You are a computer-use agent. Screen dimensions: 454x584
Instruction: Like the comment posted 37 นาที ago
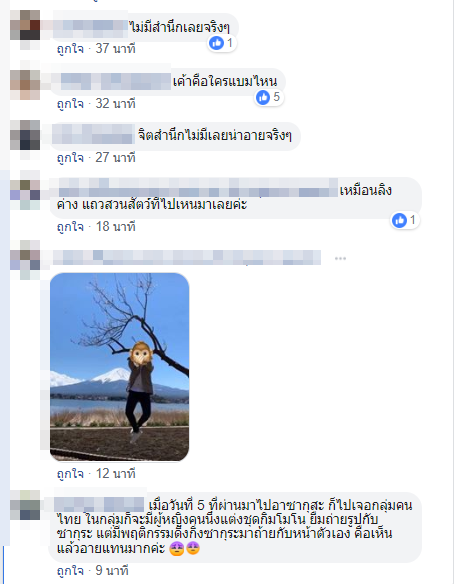tap(70, 48)
